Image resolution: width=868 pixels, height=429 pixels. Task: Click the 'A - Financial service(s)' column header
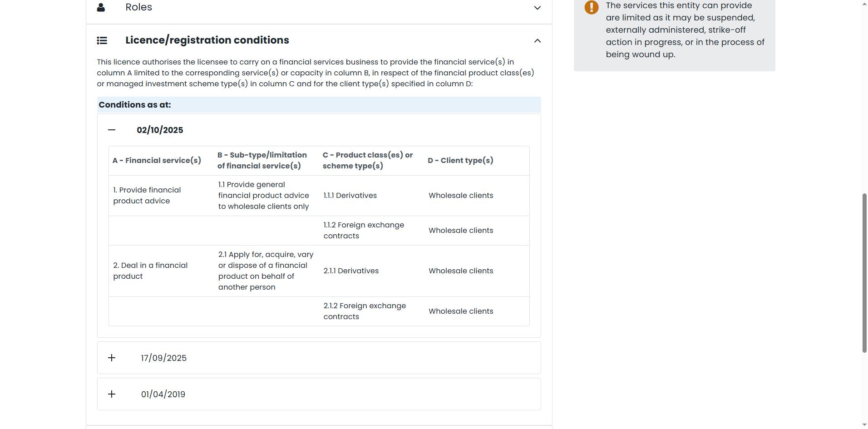(x=157, y=161)
